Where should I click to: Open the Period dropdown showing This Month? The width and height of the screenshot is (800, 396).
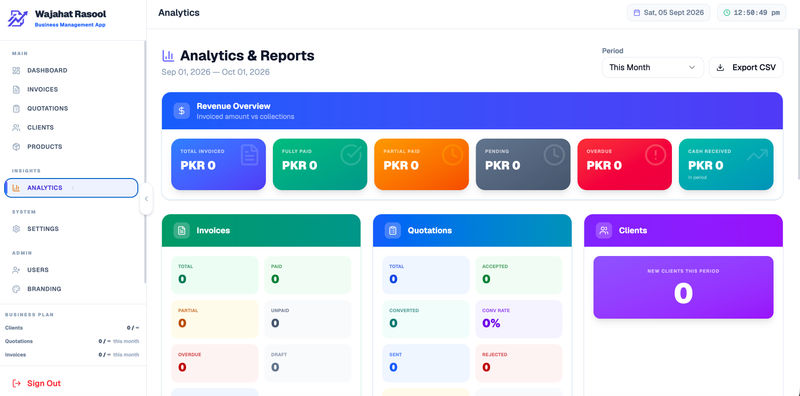(653, 67)
